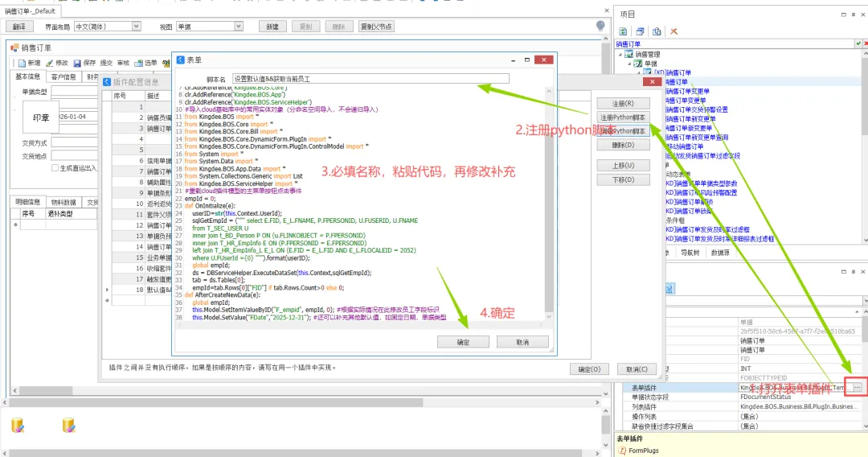
Task: Click the 新建 button in designer toolbar
Action: tap(272, 26)
